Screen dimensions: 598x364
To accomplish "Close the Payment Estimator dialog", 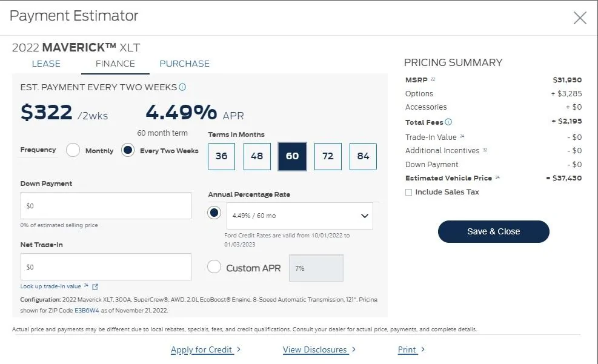I will (x=580, y=18).
